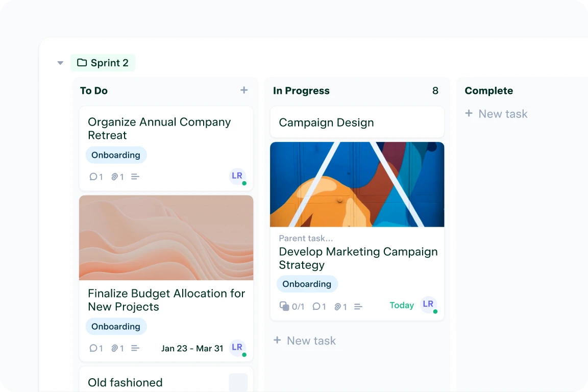Click the Today due date label
Viewport: 588px width, 392px height.
pos(402,305)
